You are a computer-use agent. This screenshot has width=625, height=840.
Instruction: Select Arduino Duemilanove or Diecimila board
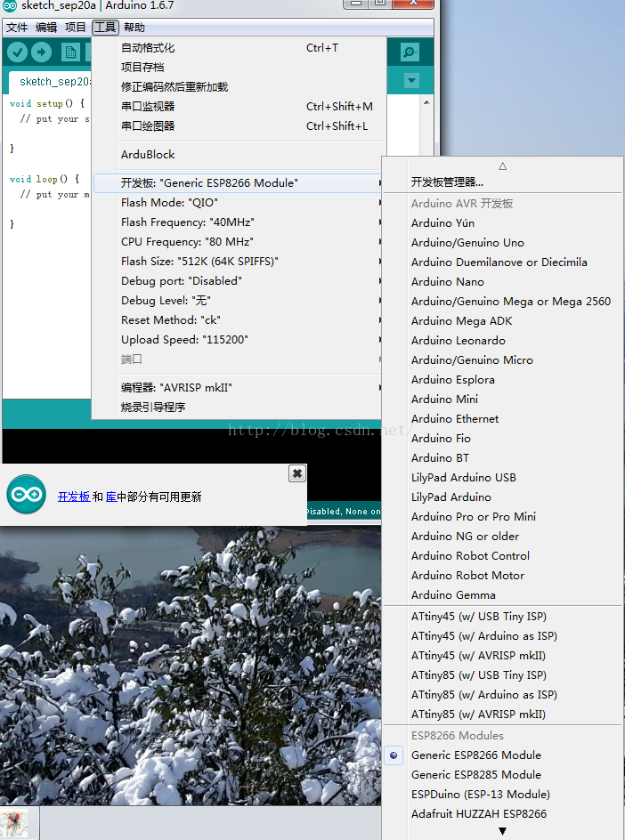[x=502, y=262]
